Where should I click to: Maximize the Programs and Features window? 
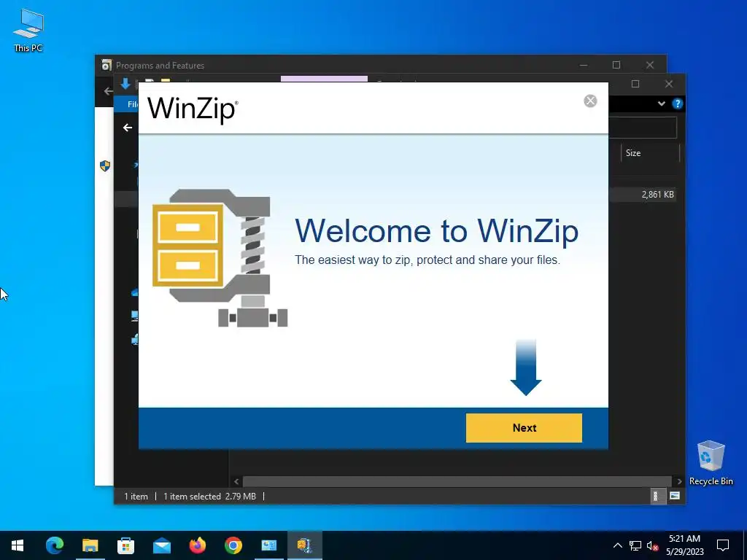(x=616, y=65)
